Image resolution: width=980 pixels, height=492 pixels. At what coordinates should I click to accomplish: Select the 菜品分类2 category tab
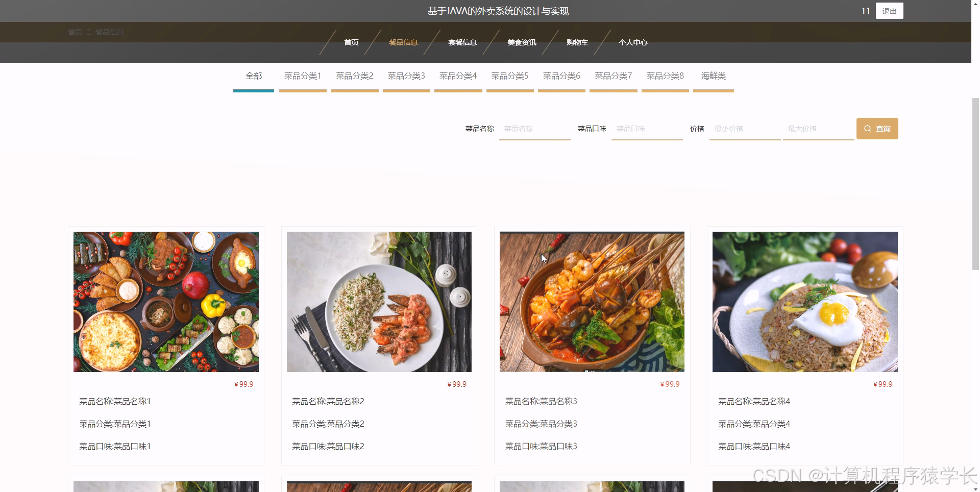(355, 77)
